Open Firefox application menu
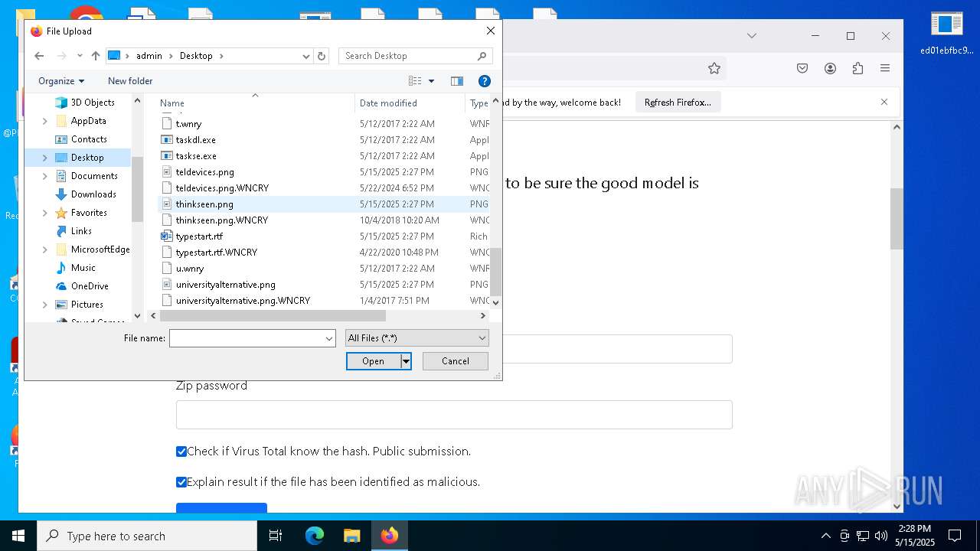The image size is (980, 551). tap(885, 68)
